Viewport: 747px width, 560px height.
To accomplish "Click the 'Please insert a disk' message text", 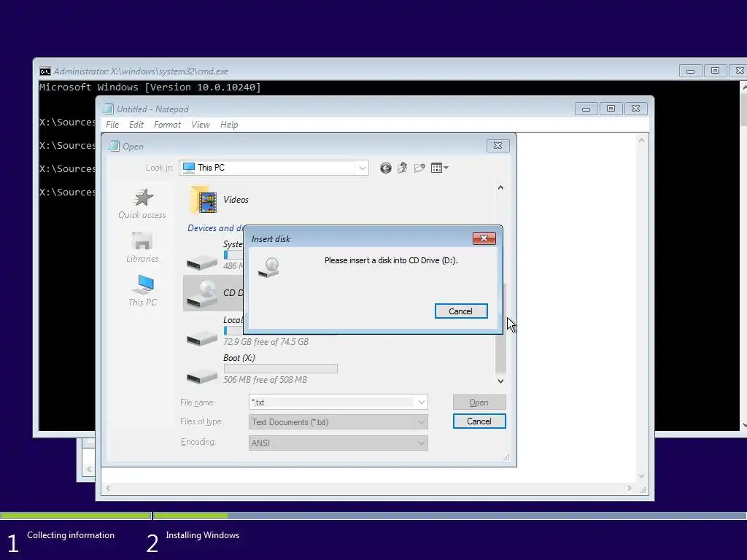I will (391, 260).
